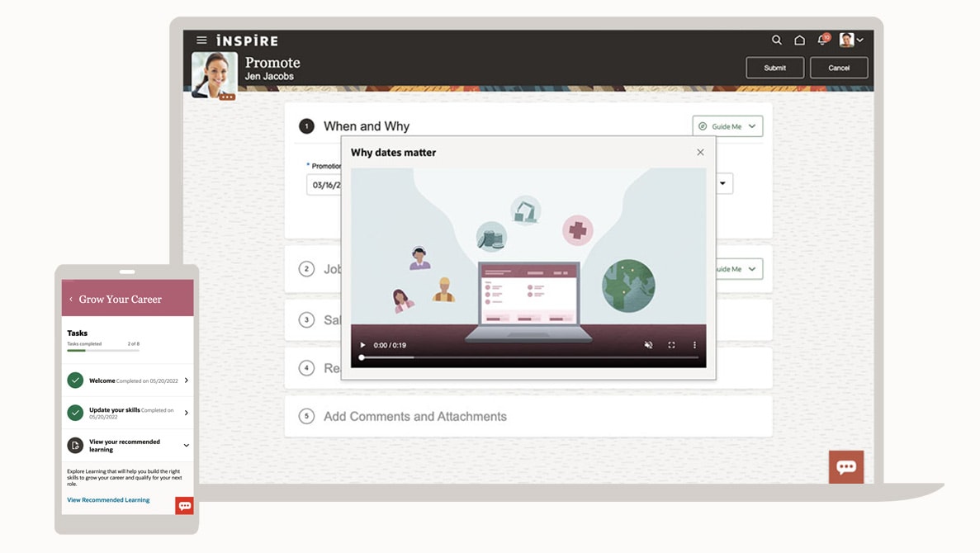Open View Recommended Learning link
Viewport: 980px width, 553px height.
(108, 500)
